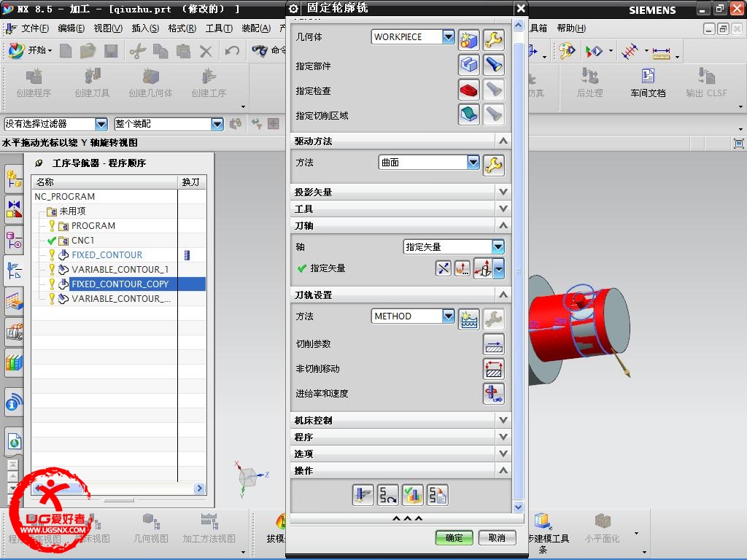List the tool path output

coord(438,495)
